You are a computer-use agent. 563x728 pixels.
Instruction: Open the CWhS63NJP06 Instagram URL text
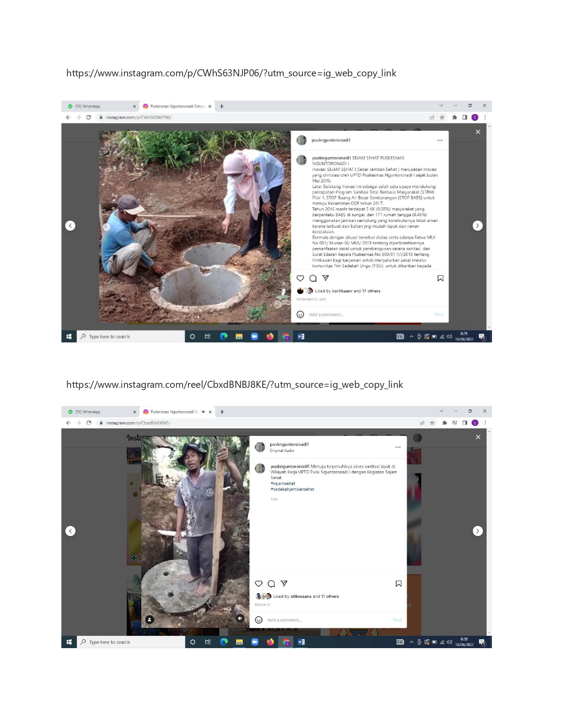231,73
